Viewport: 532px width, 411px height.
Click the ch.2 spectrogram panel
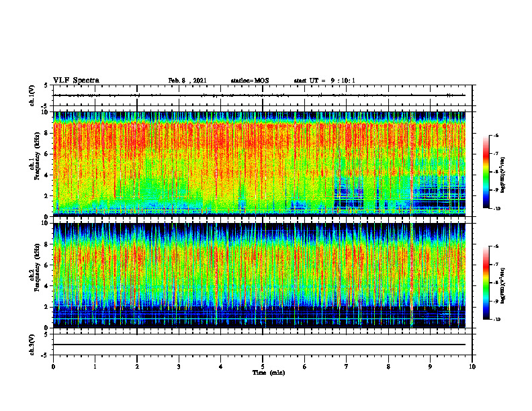(x=259, y=275)
